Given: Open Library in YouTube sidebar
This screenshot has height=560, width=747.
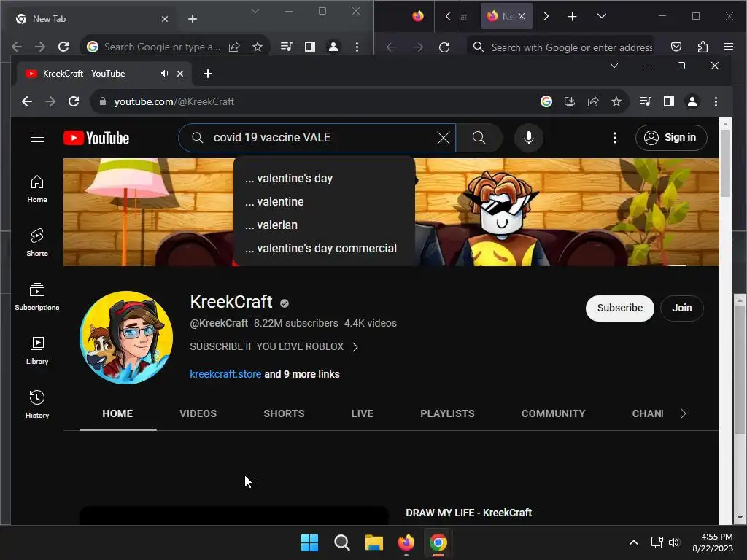Looking at the screenshot, I should tap(37, 351).
